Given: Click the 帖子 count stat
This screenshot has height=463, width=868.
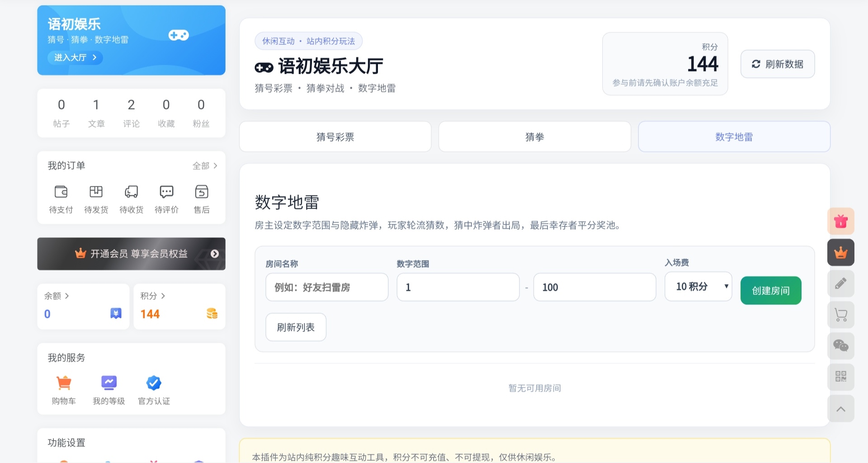Looking at the screenshot, I should [61, 113].
